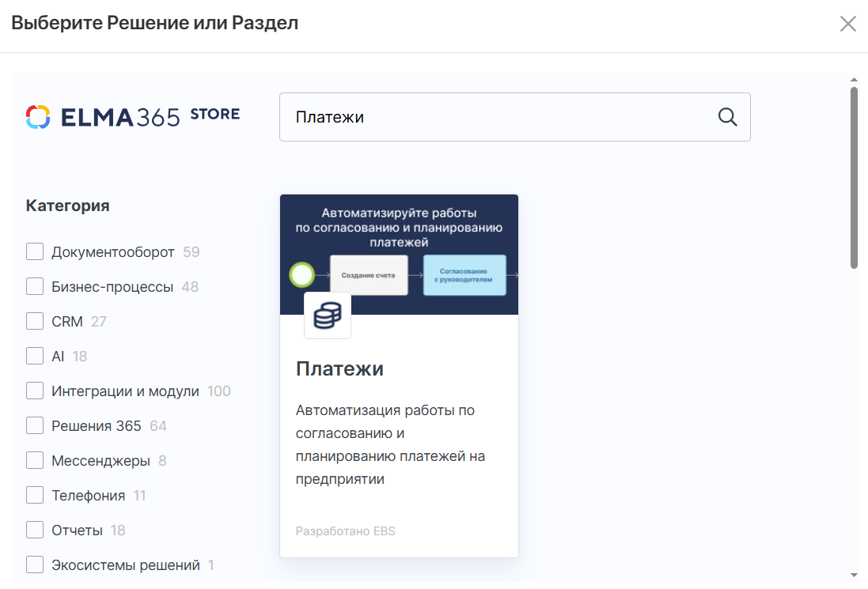The image size is (868, 589).
Task: Check the Бизнес-процессы category
Action: click(35, 286)
